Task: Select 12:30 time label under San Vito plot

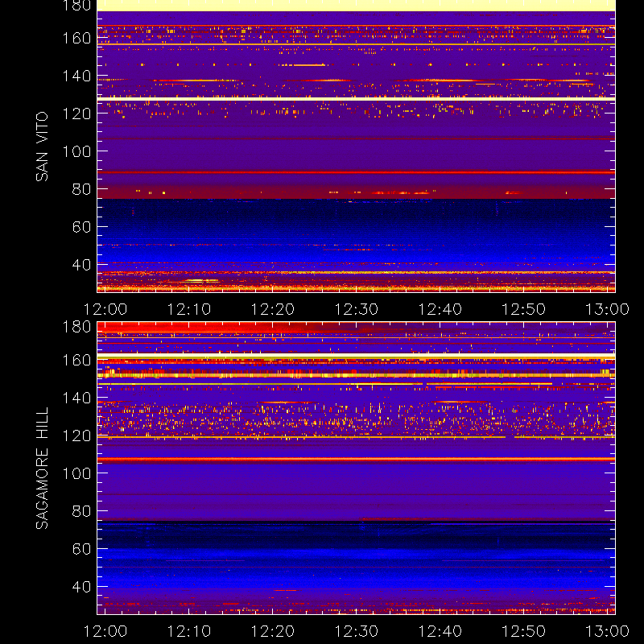Action: tap(357, 309)
